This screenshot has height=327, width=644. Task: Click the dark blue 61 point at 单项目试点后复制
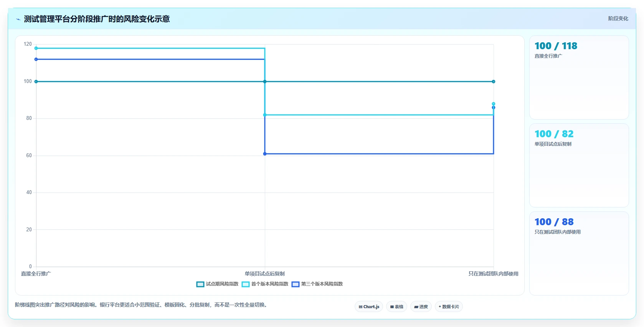click(265, 154)
